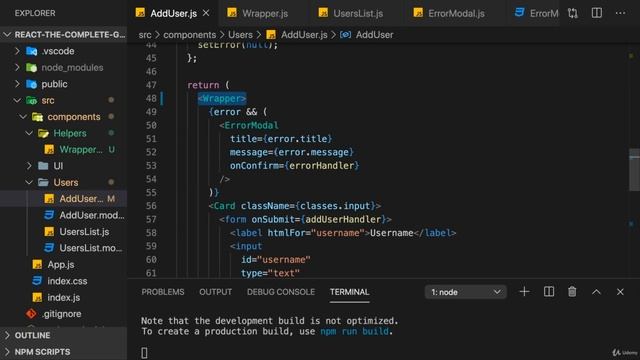Click the node_modules folder icon

pos(31,67)
